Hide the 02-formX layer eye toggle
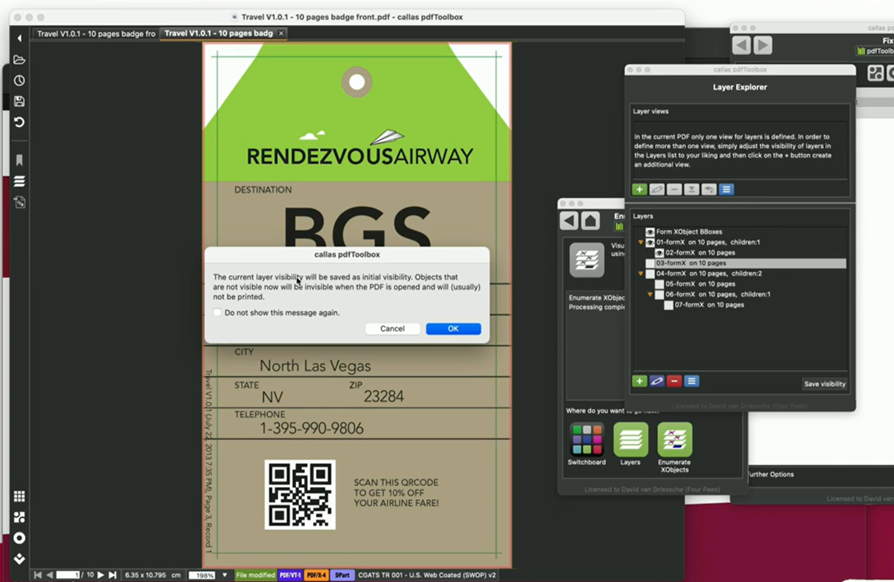 tap(659, 253)
